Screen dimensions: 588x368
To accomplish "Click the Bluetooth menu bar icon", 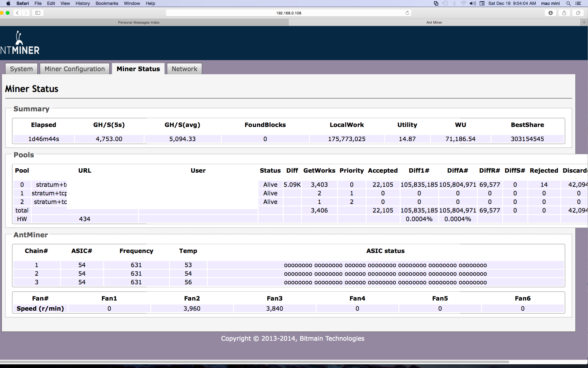I will [x=454, y=3].
